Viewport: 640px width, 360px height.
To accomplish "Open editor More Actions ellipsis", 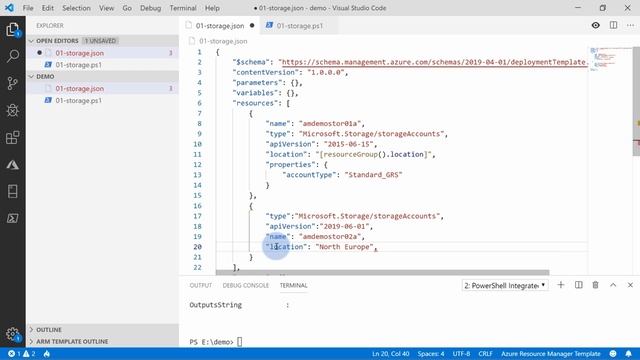I will click(x=631, y=25).
